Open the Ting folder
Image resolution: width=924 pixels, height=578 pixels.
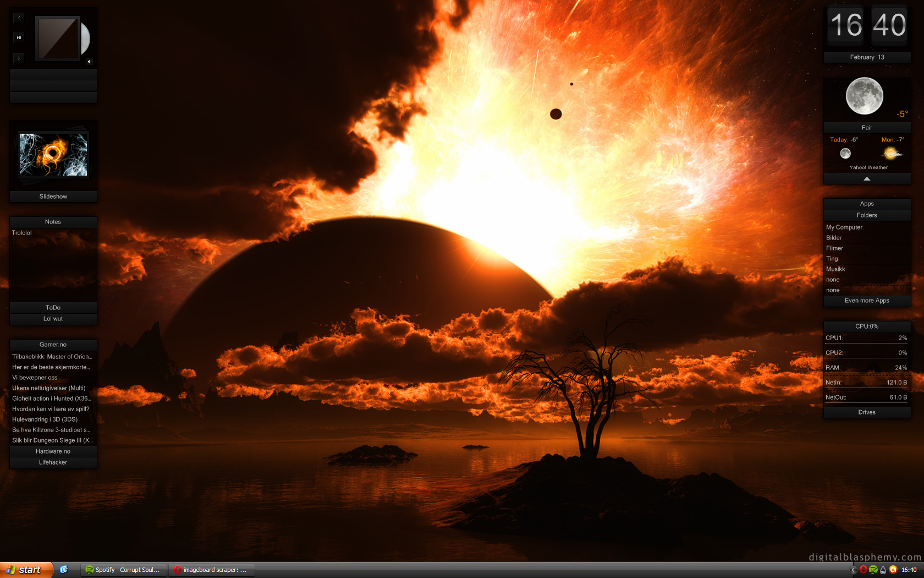tap(832, 259)
